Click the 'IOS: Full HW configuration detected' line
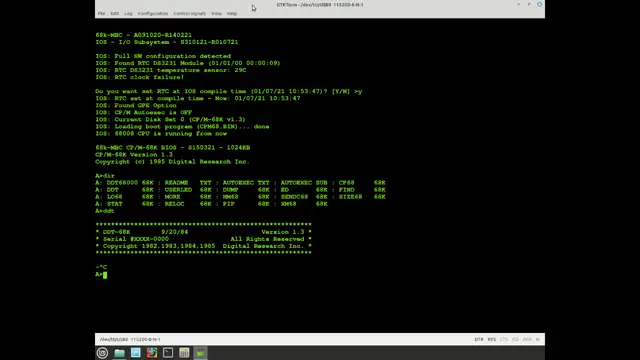Screen dimensions: 640x360 pyautogui.click(x=163, y=56)
